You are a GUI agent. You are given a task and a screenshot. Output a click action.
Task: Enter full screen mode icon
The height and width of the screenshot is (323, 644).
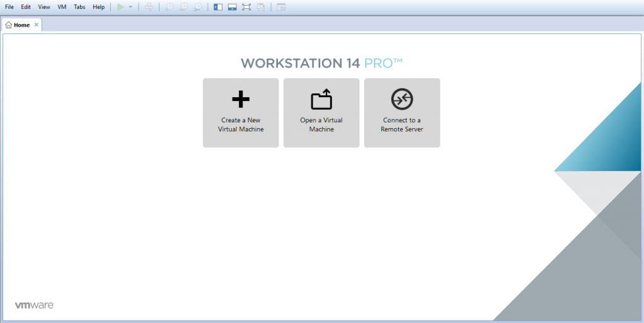tap(246, 7)
